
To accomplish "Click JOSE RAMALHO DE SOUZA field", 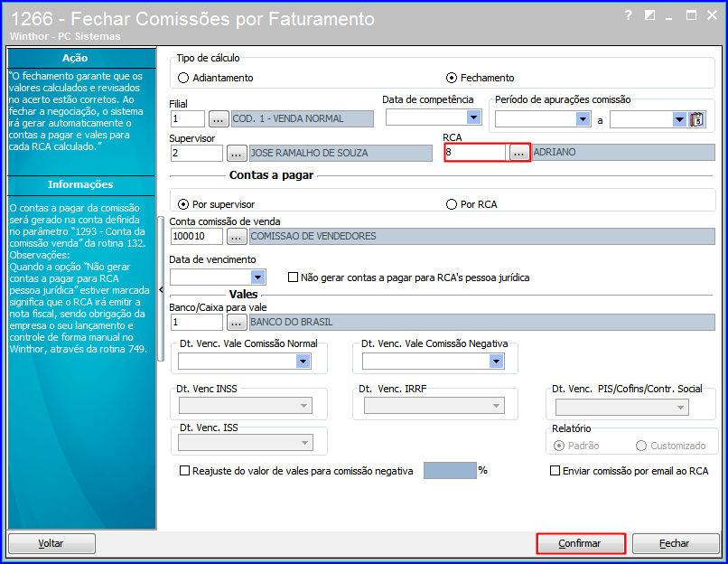I will coord(341,154).
